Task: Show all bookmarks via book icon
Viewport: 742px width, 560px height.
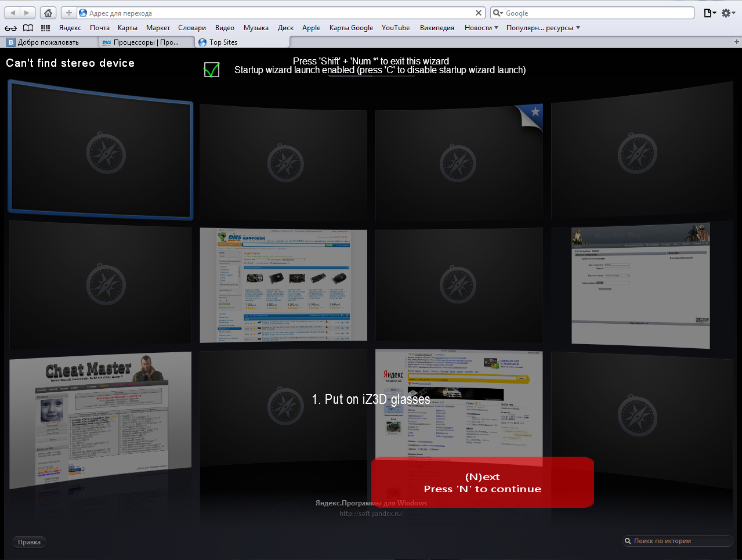Action: tap(28, 28)
